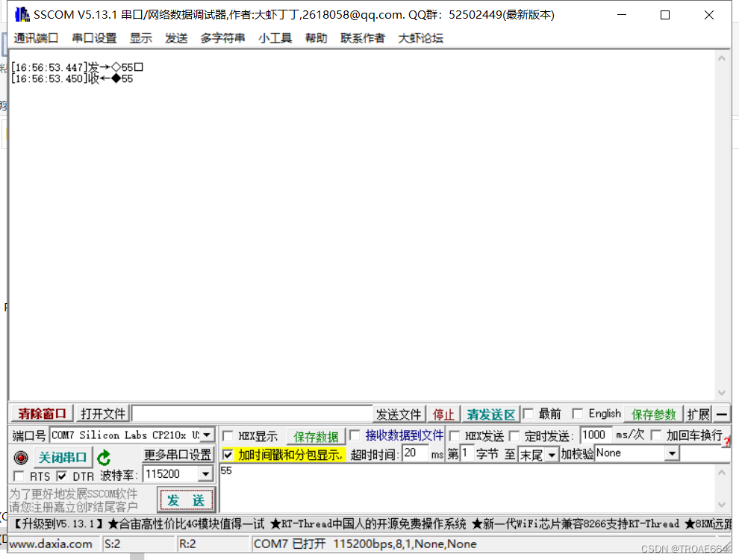Screen dimensions: 739x560
Task: Click the 升级到V5.13.1 scrolling banner
Action: 370,523
